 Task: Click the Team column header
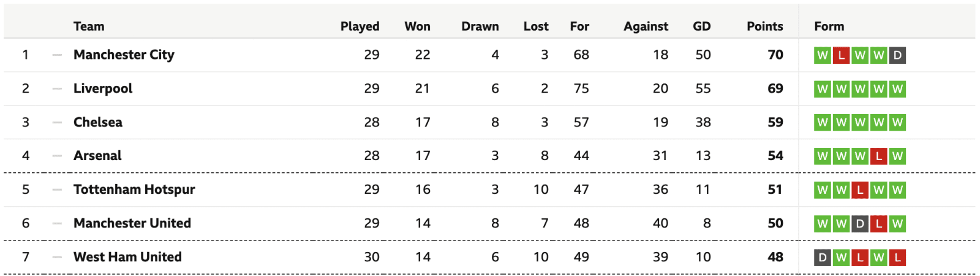pos(89,26)
